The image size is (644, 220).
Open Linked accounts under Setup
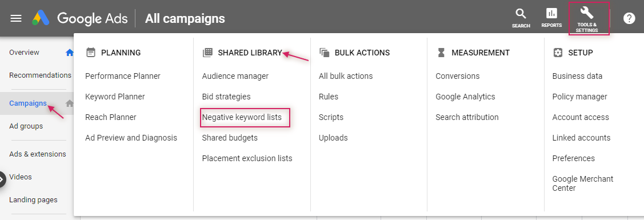coord(581,138)
